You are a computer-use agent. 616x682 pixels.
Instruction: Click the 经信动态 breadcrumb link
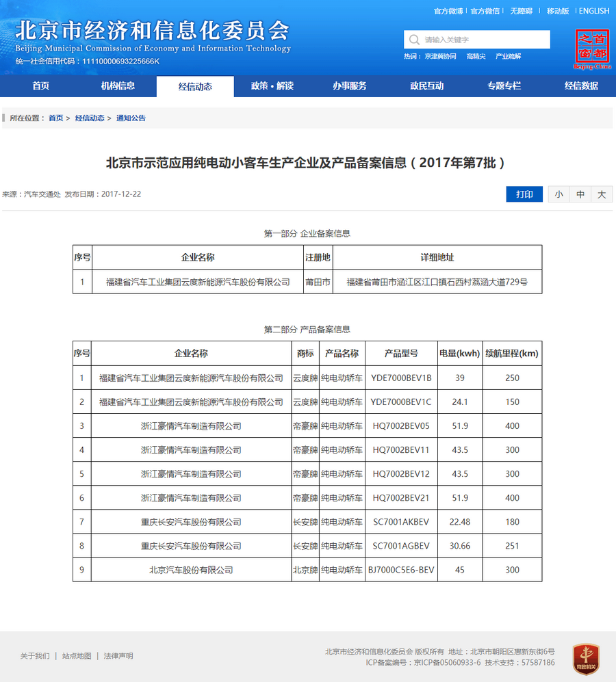point(90,118)
